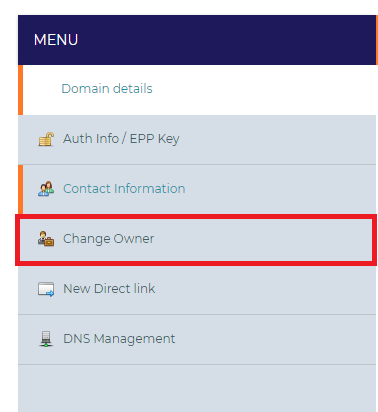Click the server icon beside DNS Management
The height and width of the screenshot is (412, 378).
coord(46,339)
